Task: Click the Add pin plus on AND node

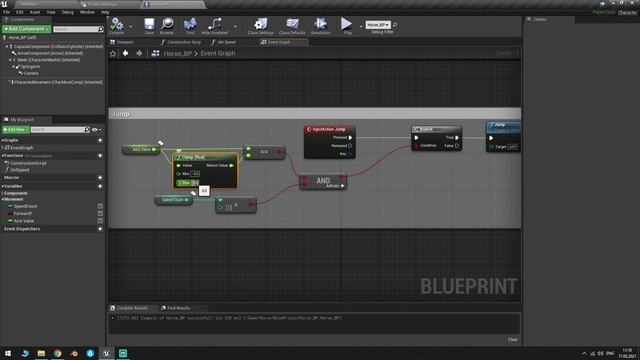Action: pos(342,186)
